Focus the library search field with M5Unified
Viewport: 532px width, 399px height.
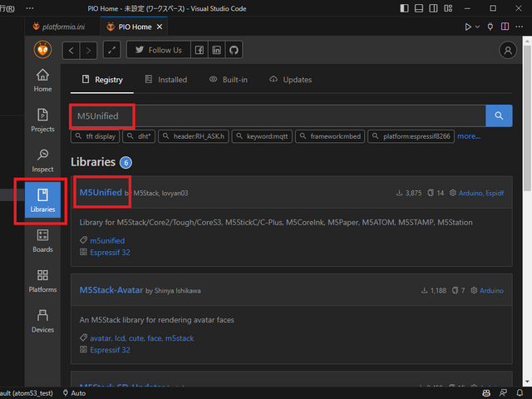click(278, 116)
